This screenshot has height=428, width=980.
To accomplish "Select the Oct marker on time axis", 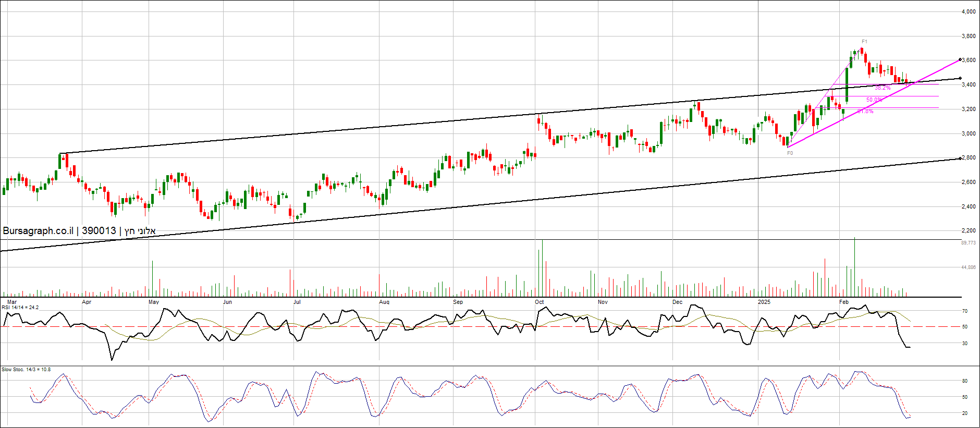I will [x=539, y=302].
